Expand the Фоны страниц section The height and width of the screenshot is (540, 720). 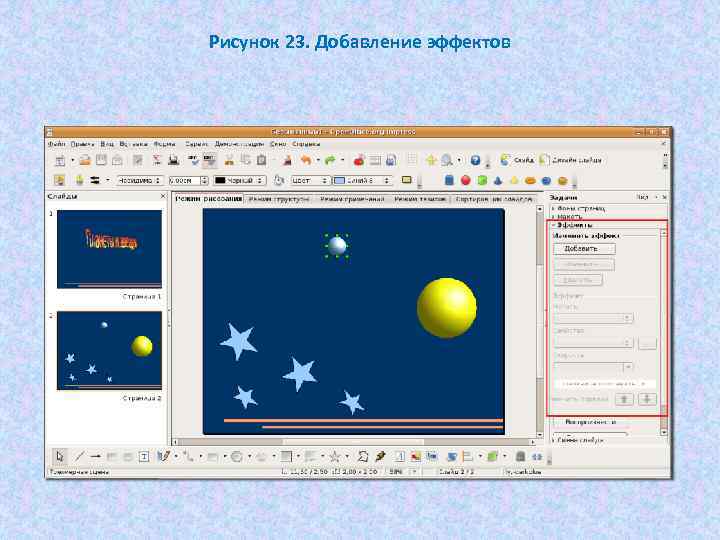click(x=579, y=208)
